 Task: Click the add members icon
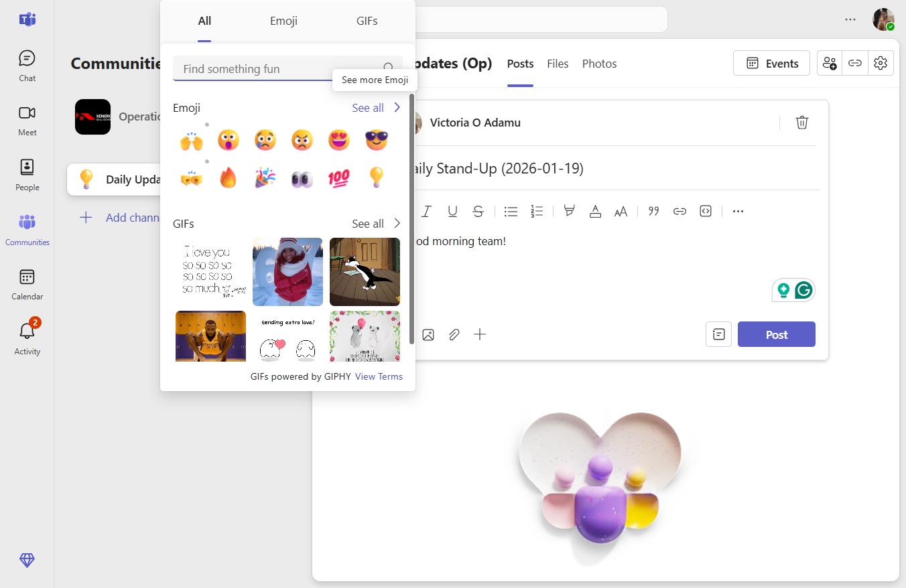(x=830, y=64)
